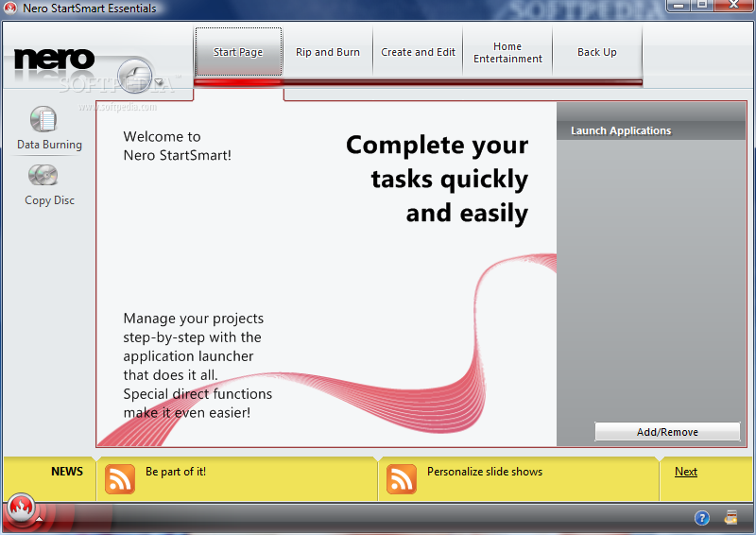Click the Copy Disc label

(49, 200)
